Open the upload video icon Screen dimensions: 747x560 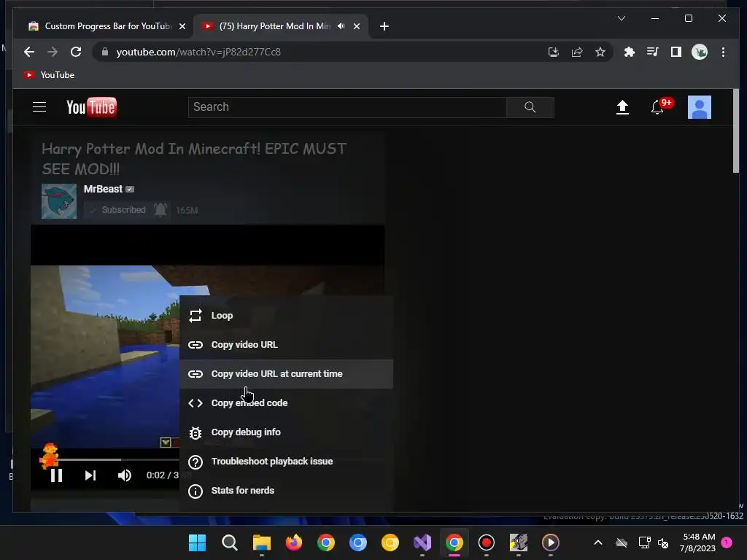pos(622,107)
